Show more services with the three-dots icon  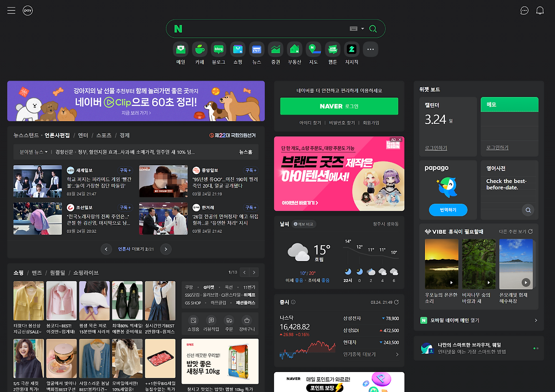pyautogui.click(x=370, y=49)
